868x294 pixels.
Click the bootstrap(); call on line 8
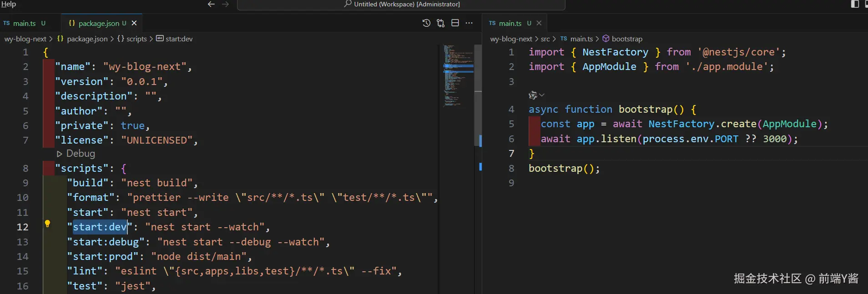click(x=564, y=169)
